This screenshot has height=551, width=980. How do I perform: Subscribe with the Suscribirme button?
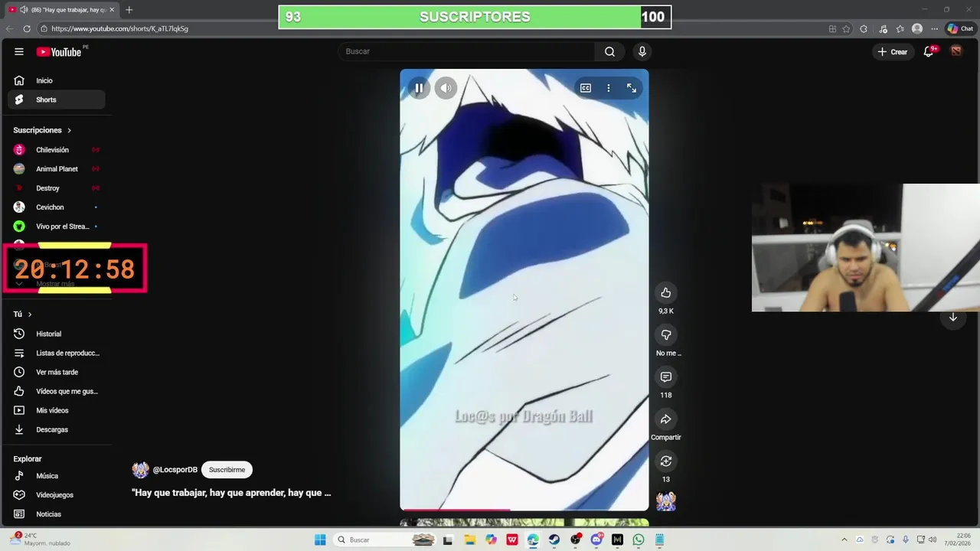point(227,470)
